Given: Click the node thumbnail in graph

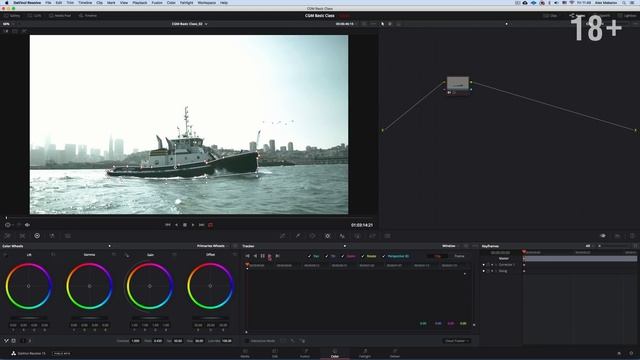Looking at the screenshot, I should click(458, 83).
